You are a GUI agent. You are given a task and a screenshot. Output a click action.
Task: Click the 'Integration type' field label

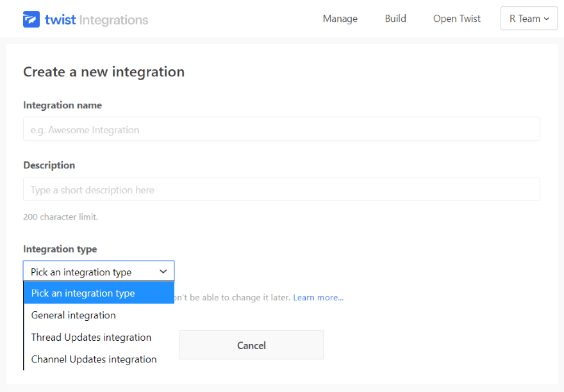point(60,249)
